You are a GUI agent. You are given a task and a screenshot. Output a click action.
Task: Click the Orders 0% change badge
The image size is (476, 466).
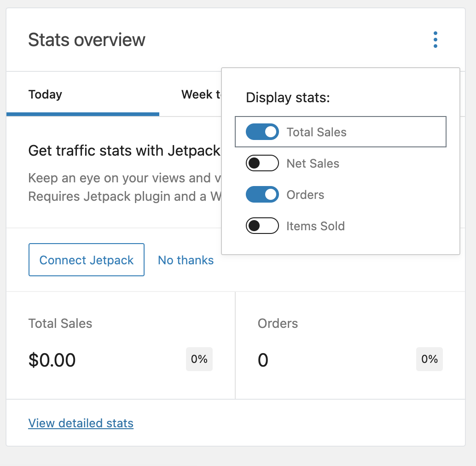[x=429, y=359]
